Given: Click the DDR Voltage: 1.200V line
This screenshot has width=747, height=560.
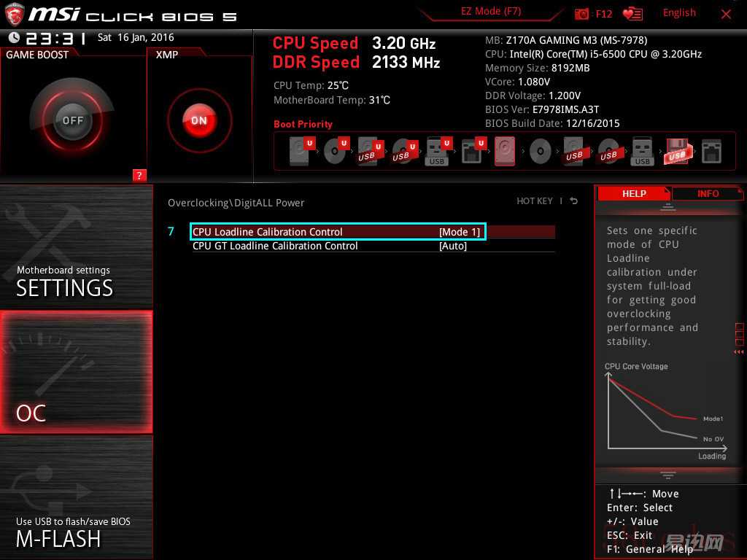Looking at the screenshot, I should [533, 96].
